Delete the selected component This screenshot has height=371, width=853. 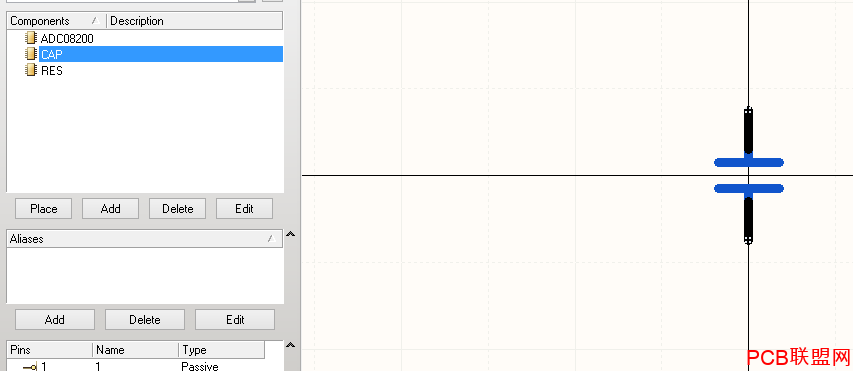[177, 209]
